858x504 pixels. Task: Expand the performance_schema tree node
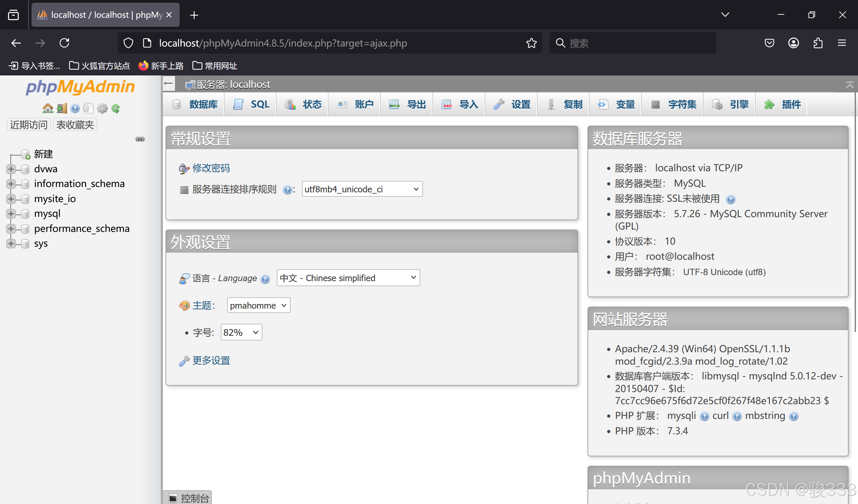(x=11, y=229)
